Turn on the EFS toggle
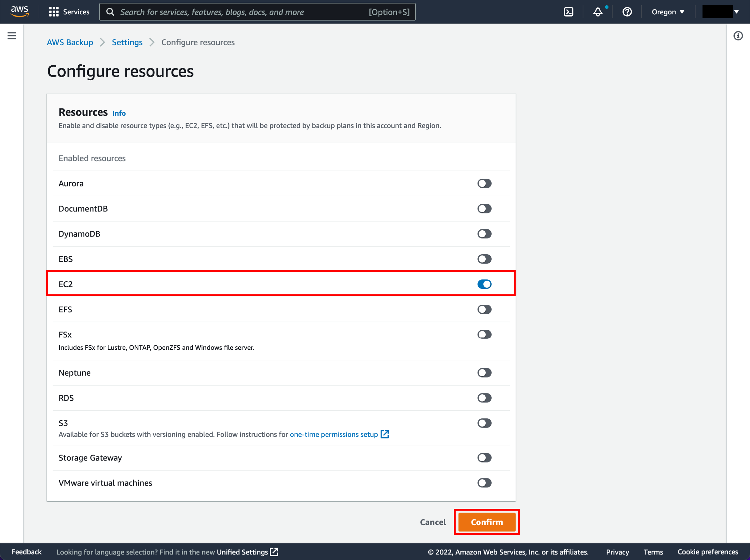Image resolution: width=750 pixels, height=560 pixels. point(484,309)
